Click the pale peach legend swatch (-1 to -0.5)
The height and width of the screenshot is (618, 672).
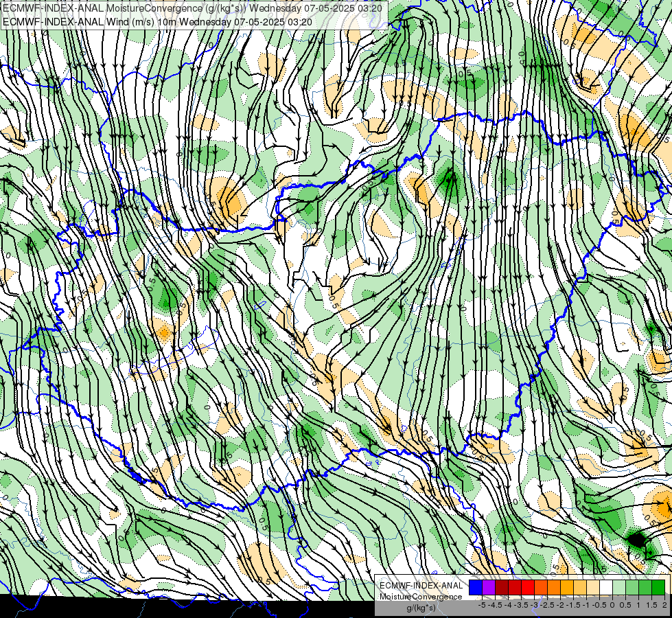point(592,587)
